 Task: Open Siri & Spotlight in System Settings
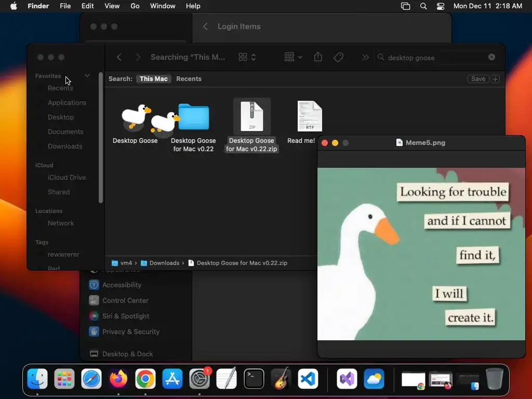119,316
